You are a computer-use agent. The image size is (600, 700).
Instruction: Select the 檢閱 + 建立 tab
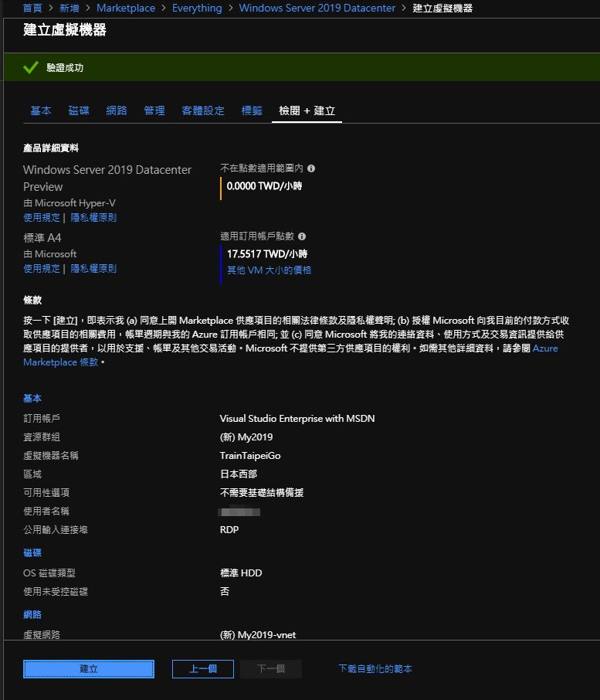coord(307,110)
